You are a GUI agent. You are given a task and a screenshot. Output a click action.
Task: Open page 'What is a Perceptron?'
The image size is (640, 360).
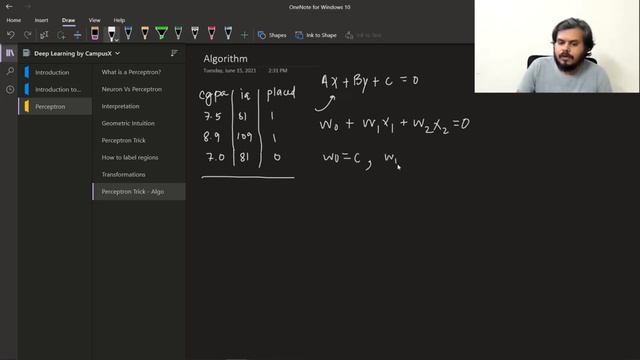[139, 72]
